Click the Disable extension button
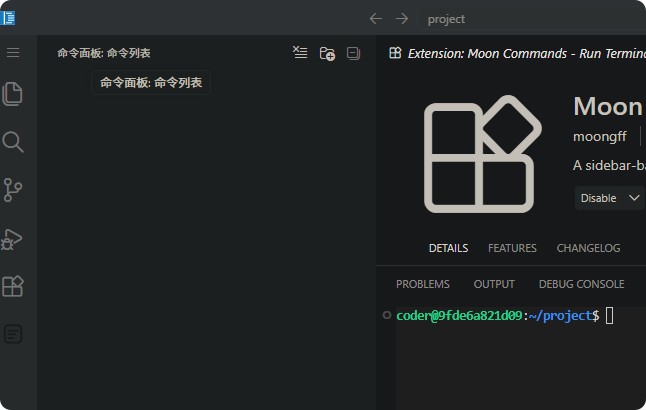The height and width of the screenshot is (410, 646). 599,198
